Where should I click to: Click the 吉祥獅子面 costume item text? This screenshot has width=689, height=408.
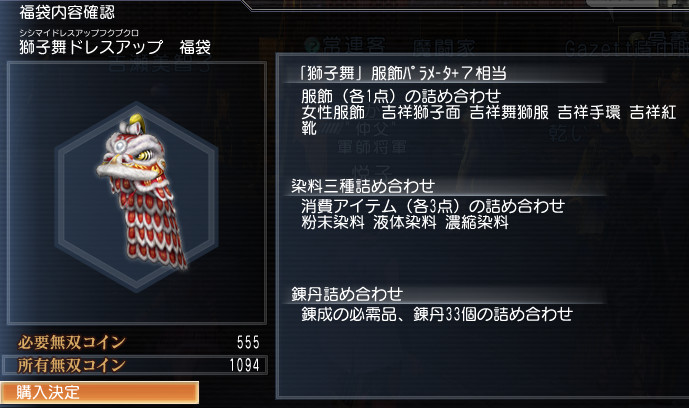coord(421,112)
